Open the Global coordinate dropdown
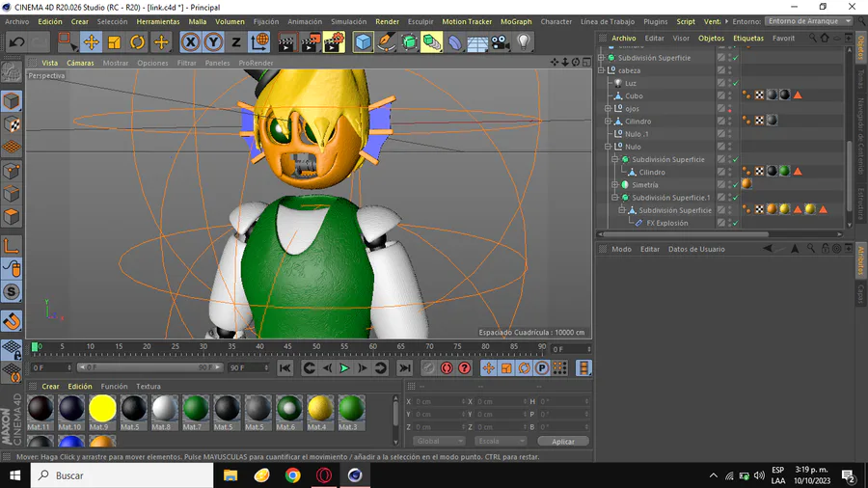The width and height of the screenshot is (868, 488). click(439, 441)
